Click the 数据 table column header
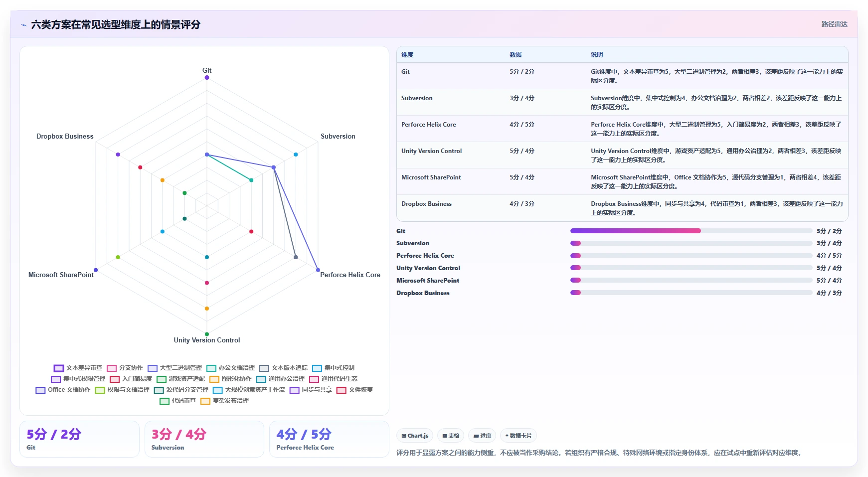The height and width of the screenshot is (477, 868). coord(516,55)
